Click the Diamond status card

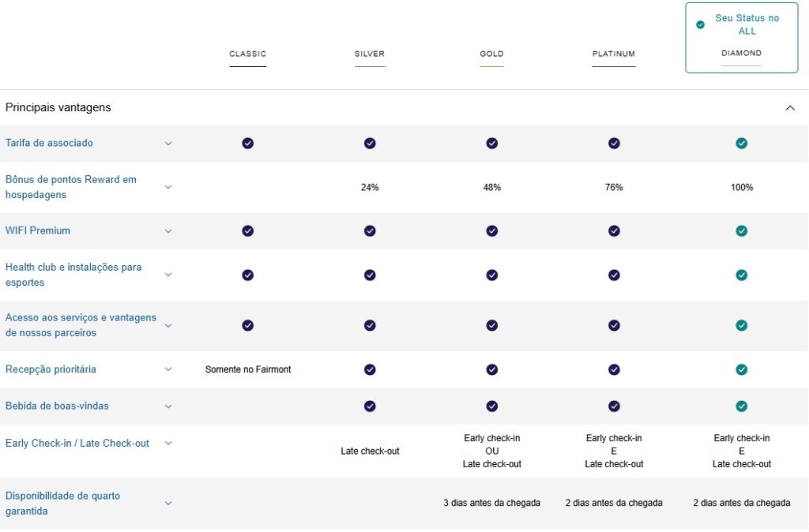741,39
